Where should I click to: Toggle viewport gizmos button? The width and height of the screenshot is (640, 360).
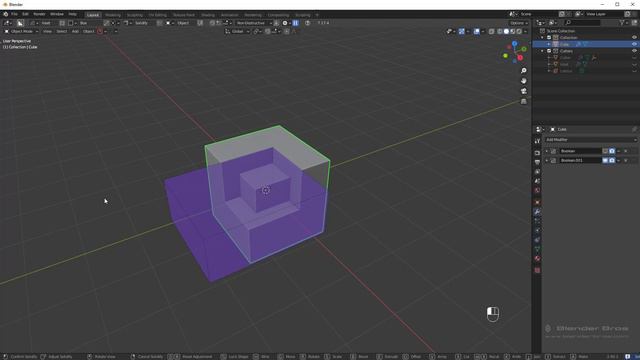tap(461, 31)
